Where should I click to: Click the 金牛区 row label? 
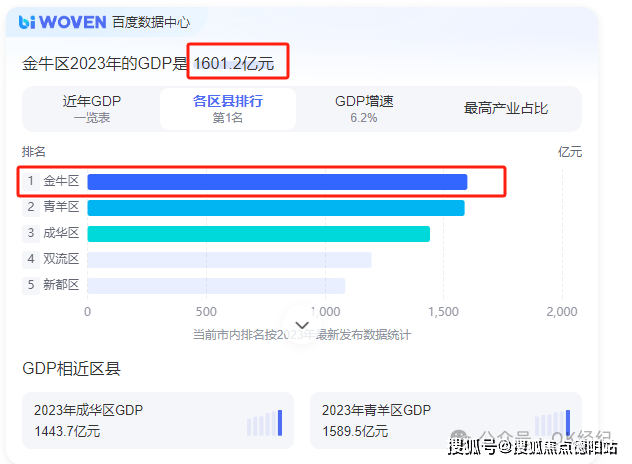(61, 181)
